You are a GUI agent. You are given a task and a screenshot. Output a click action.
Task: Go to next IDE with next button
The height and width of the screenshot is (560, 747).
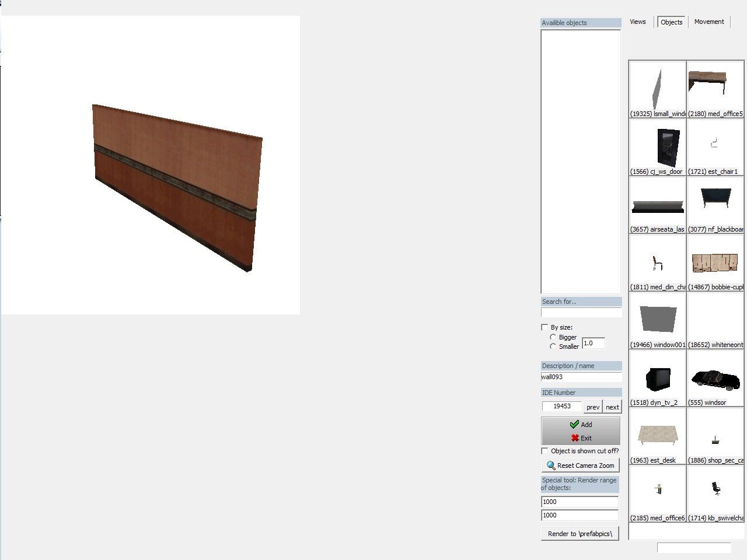tap(612, 407)
